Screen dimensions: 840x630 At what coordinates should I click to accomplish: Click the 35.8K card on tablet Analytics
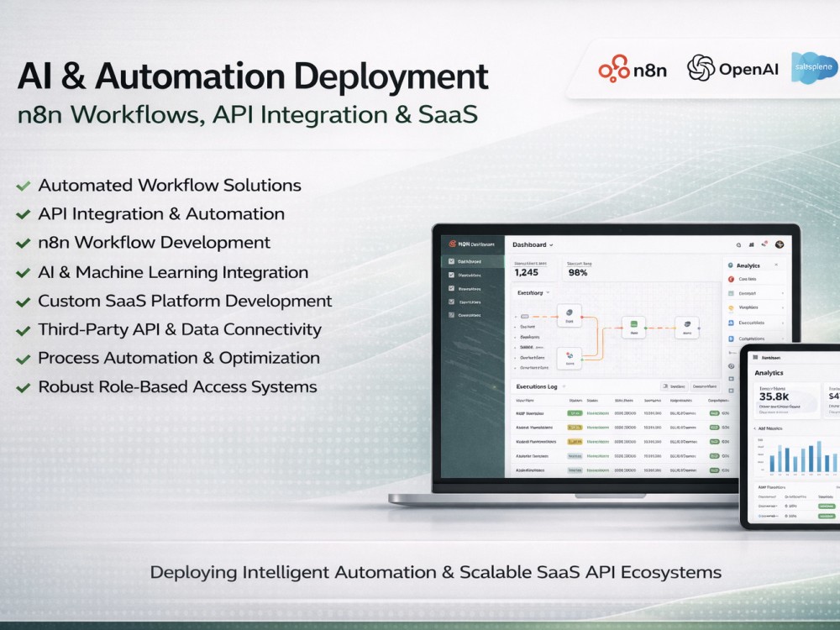click(786, 400)
